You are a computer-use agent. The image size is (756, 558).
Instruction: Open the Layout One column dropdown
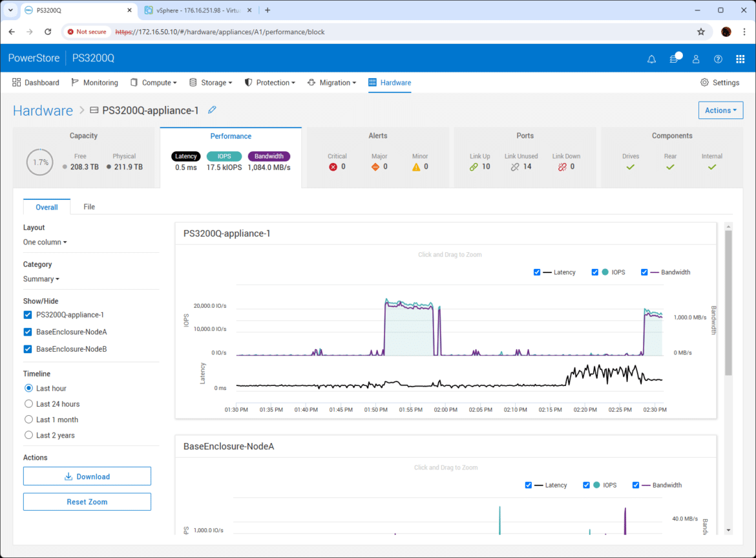[x=45, y=242]
